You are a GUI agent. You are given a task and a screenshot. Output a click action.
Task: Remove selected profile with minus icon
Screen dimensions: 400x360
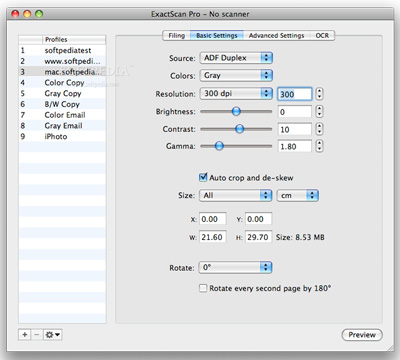coord(37,334)
